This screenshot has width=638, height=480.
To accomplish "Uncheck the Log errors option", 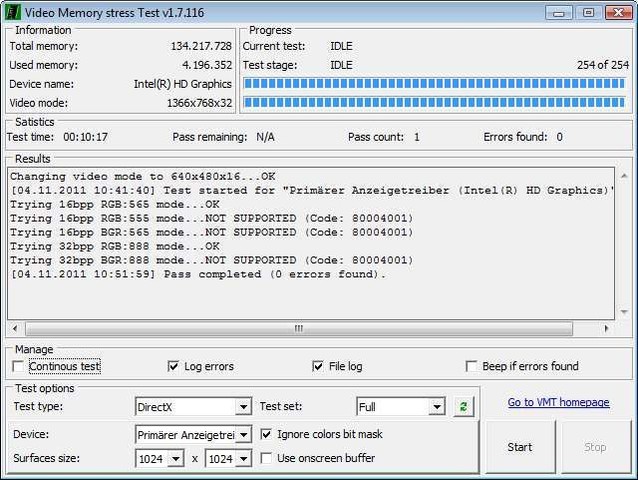I will click(174, 367).
